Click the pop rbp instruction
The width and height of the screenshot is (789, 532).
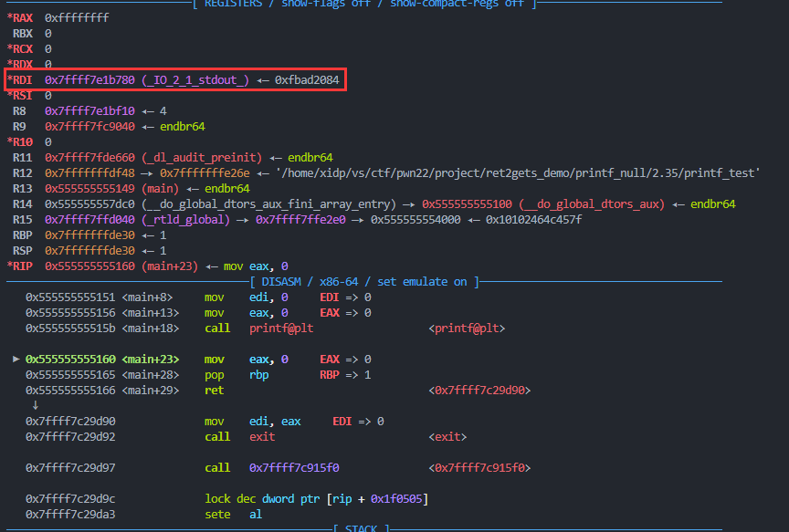pos(237,375)
